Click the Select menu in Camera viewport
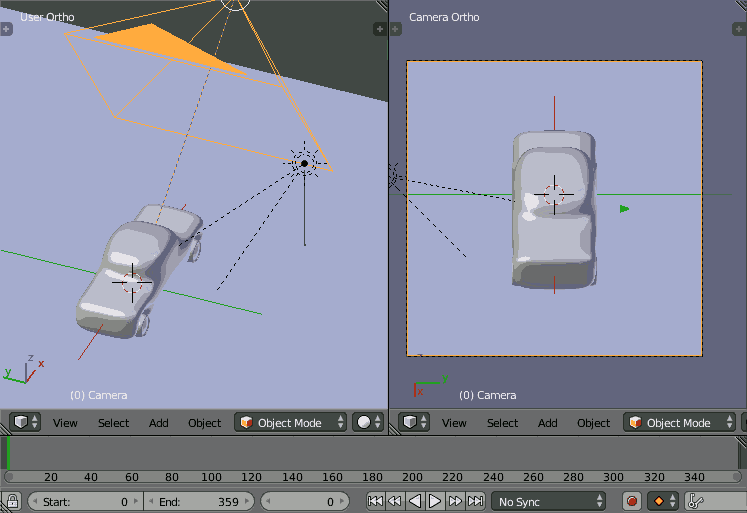Image resolution: width=747 pixels, height=513 pixels. pos(502,423)
